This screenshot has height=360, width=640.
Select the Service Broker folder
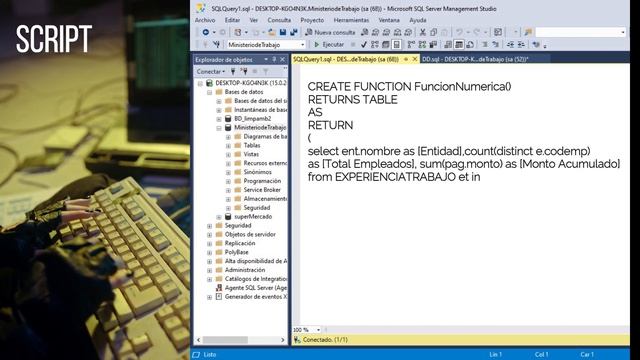[x=262, y=190]
